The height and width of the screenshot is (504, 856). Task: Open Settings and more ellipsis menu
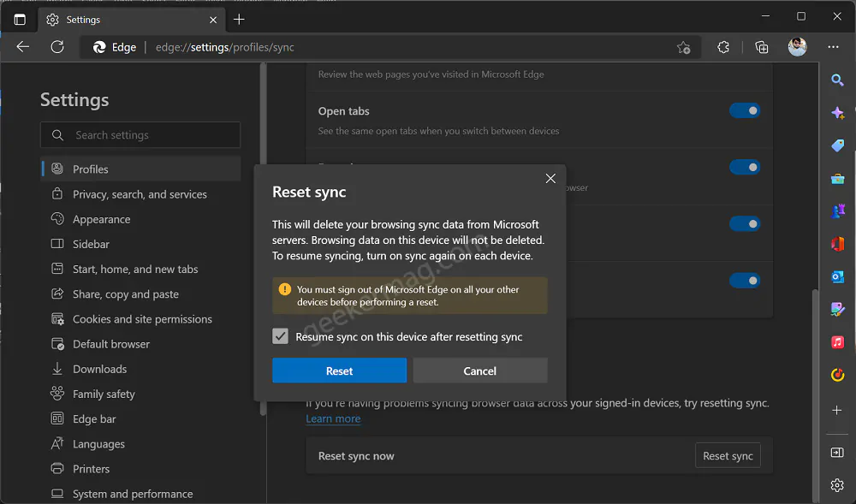coord(833,47)
